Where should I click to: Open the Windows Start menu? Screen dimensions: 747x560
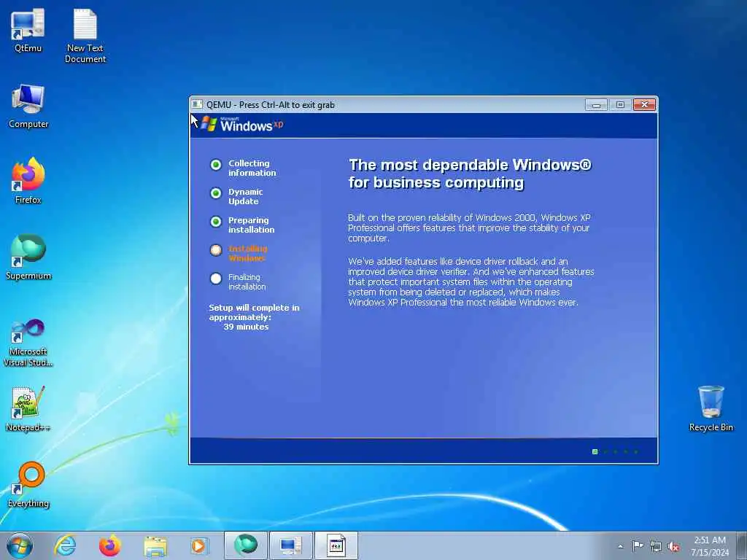tap(20, 545)
